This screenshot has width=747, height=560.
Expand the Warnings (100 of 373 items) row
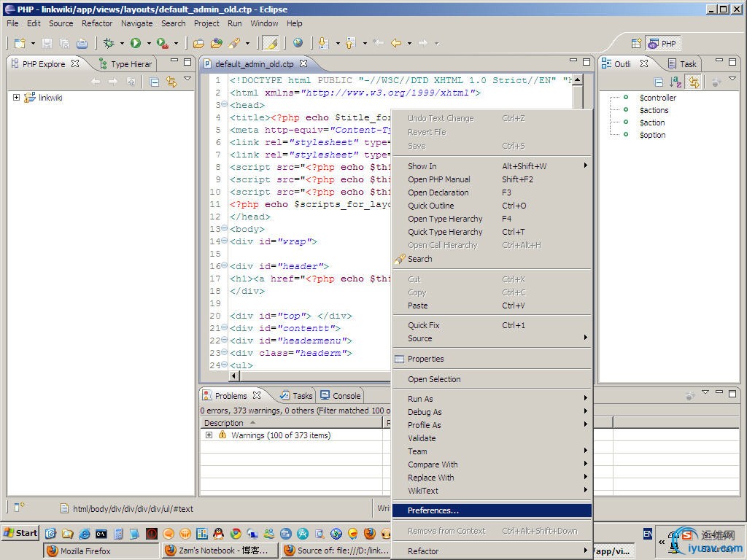[x=209, y=435]
